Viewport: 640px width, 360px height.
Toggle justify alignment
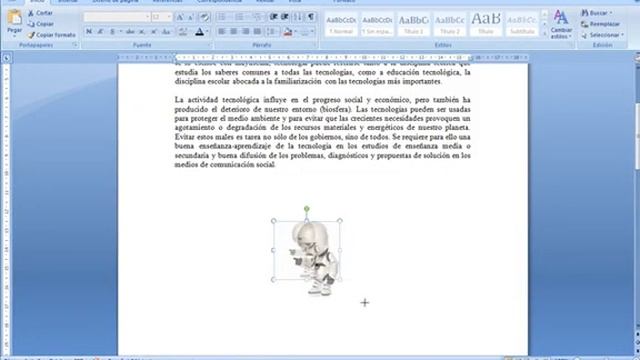(257, 32)
